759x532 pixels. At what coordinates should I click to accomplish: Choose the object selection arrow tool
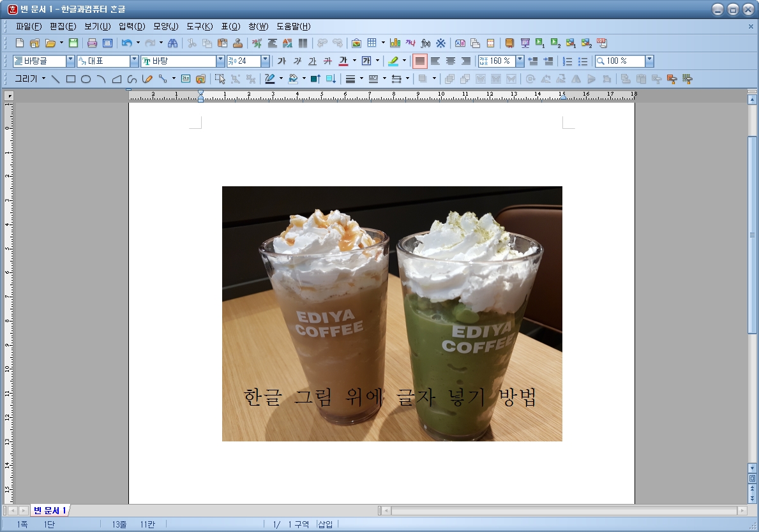pos(220,79)
